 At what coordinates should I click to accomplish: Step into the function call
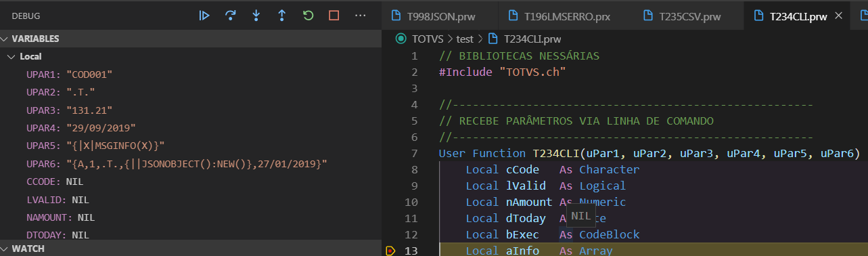256,15
